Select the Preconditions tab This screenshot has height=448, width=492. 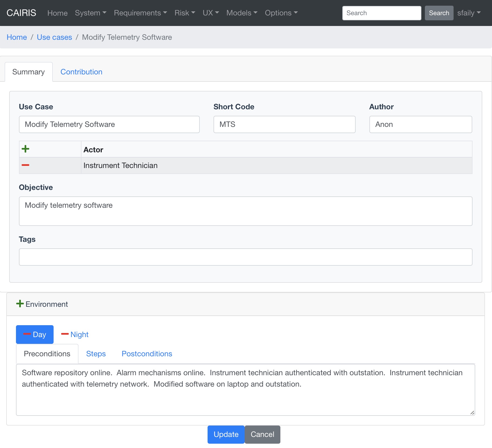point(47,354)
